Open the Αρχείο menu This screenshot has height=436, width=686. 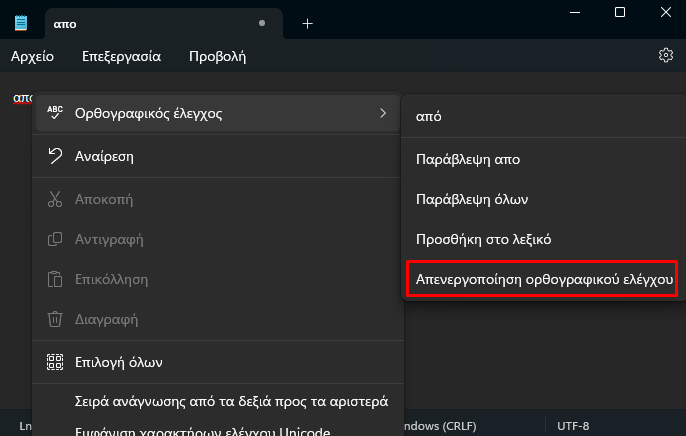tap(32, 56)
